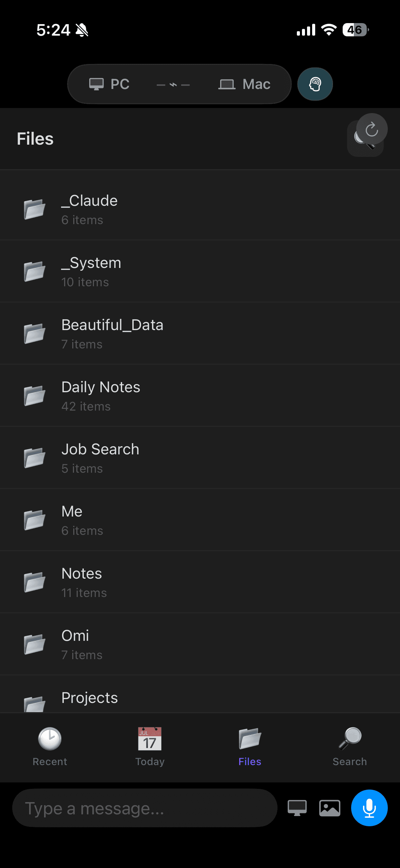This screenshot has width=400, height=868.
Task: Switch device to Mac
Action: 244,84
